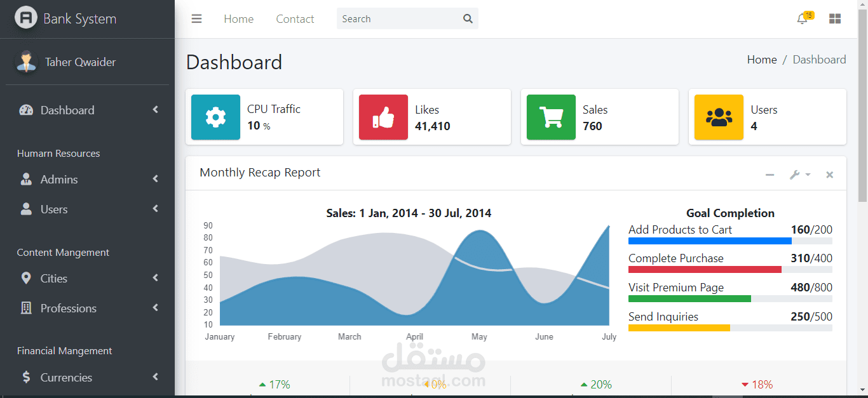Click the Add Products to Cart progress bar
The image size is (868, 398).
[730, 241]
